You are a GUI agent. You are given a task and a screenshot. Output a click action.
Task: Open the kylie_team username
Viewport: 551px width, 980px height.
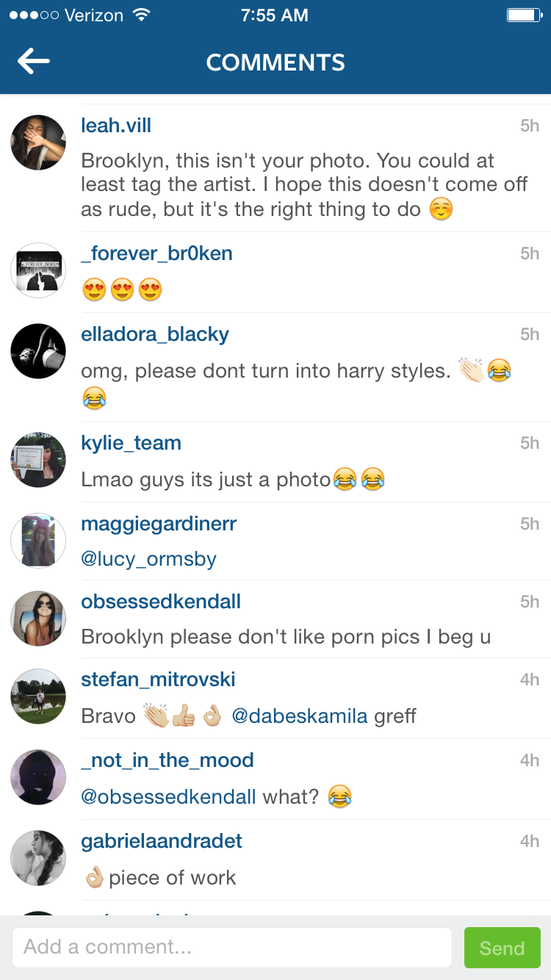click(x=131, y=443)
